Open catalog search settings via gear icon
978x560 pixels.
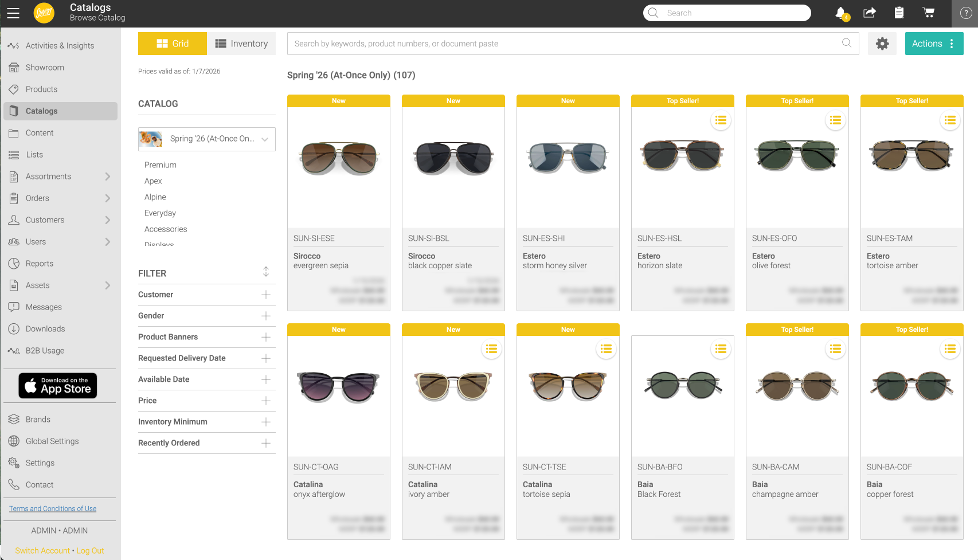pyautogui.click(x=882, y=43)
